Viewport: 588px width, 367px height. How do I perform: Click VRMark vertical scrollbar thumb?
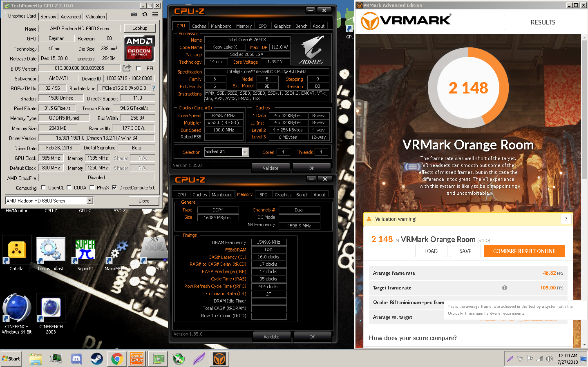(584, 109)
